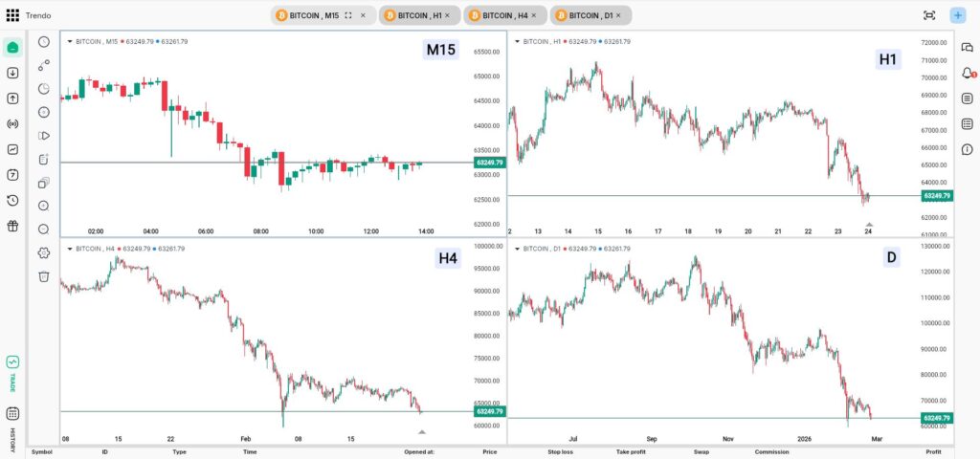This screenshot has width=980, height=459.
Task: Open the apps grid menu beside Trendo
Action: click(x=12, y=15)
